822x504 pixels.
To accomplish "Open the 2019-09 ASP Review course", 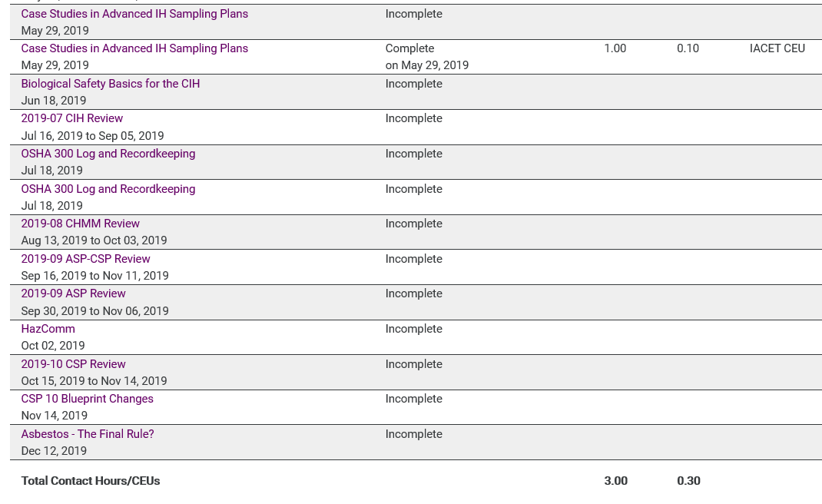I will click(x=73, y=293).
